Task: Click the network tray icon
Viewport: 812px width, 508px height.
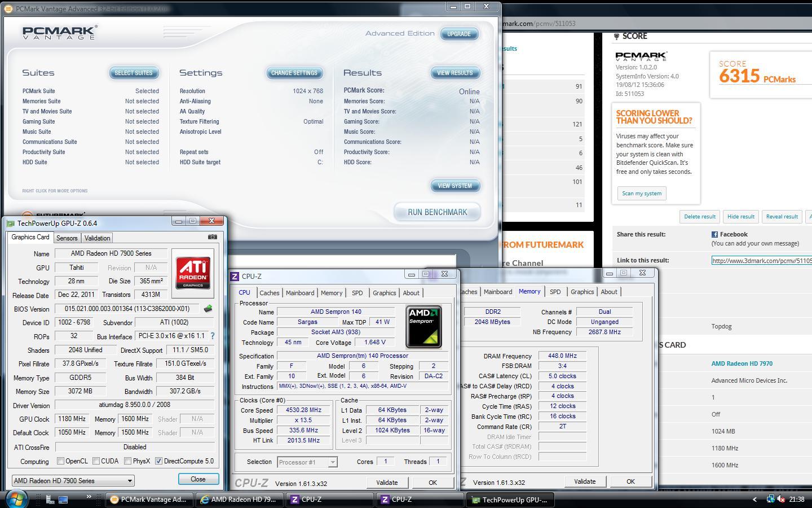Action: coord(771,499)
